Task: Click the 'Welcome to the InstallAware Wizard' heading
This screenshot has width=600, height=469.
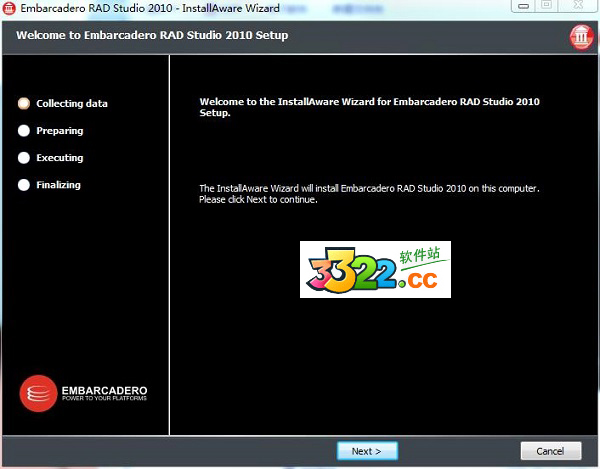Action: click(x=369, y=107)
